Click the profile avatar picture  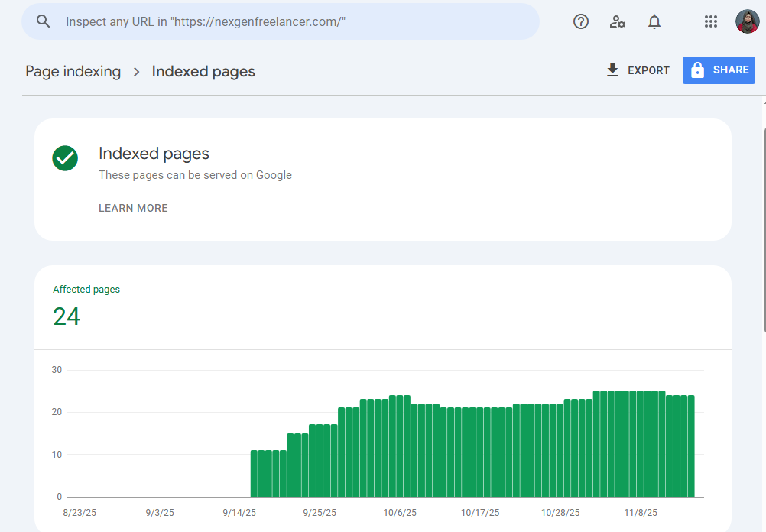(x=747, y=21)
